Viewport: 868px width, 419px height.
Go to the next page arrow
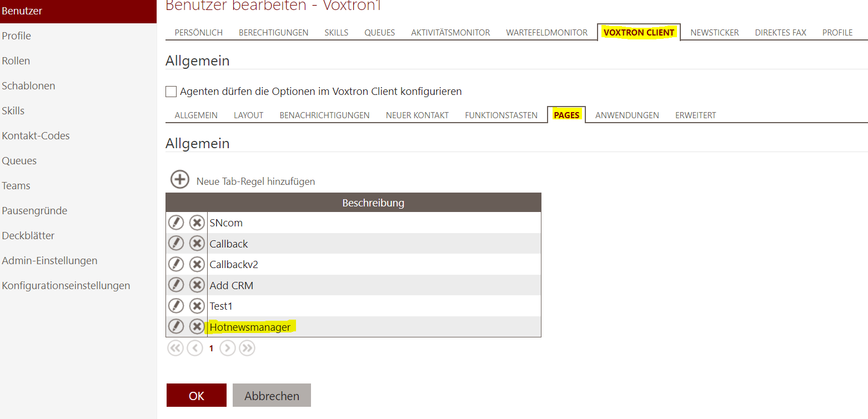click(228, 348)
